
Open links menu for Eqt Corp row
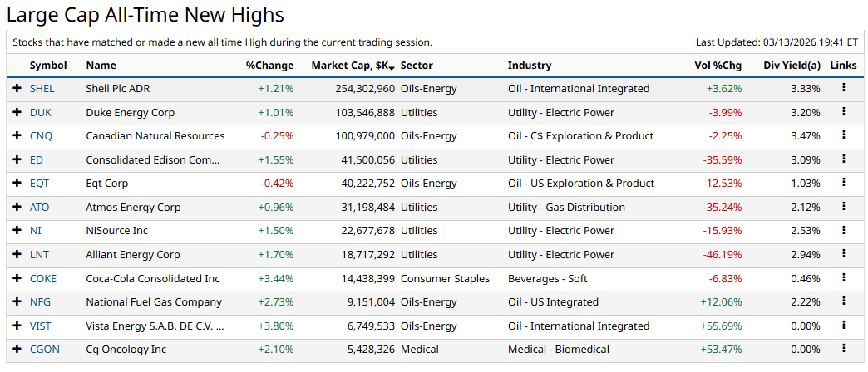pyautogui.click(x=843, y=183)
